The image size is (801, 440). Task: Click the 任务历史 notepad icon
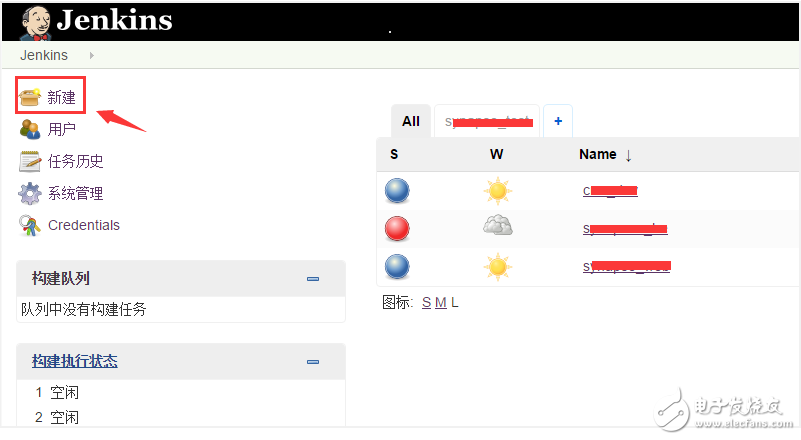pyautogui.click(x=30, y=161)
